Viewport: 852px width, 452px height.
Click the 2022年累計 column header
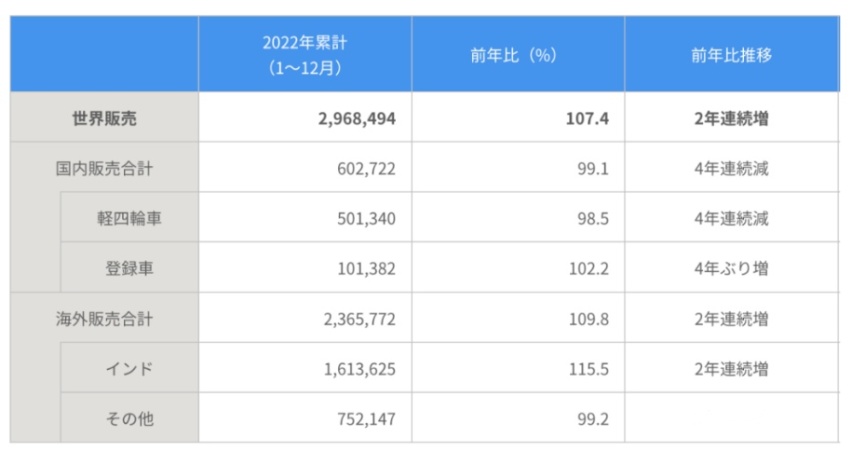click(x=305, y=55)
